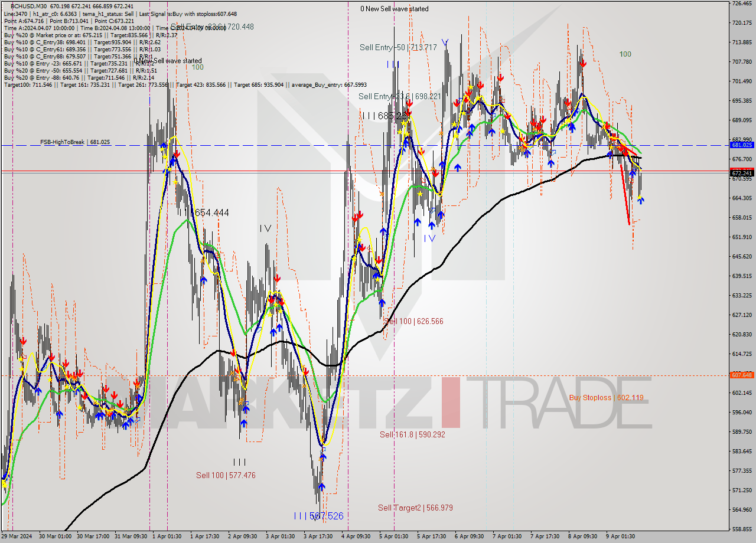Screen dimensions: 756x543
Task: Click the '29 Mar 2024' date on time axis
Action: pyautogui.click(x=17, y=537)
